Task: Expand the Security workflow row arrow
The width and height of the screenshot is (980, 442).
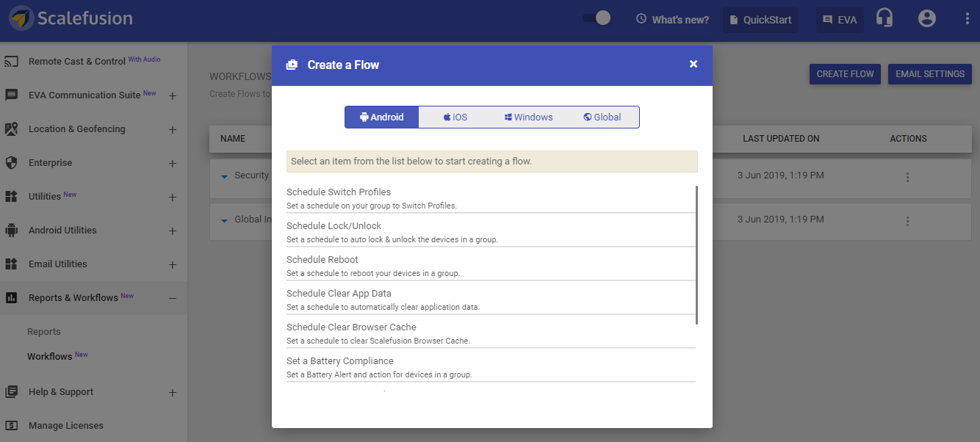Action: pyautogui.click(x=225, y=176)
